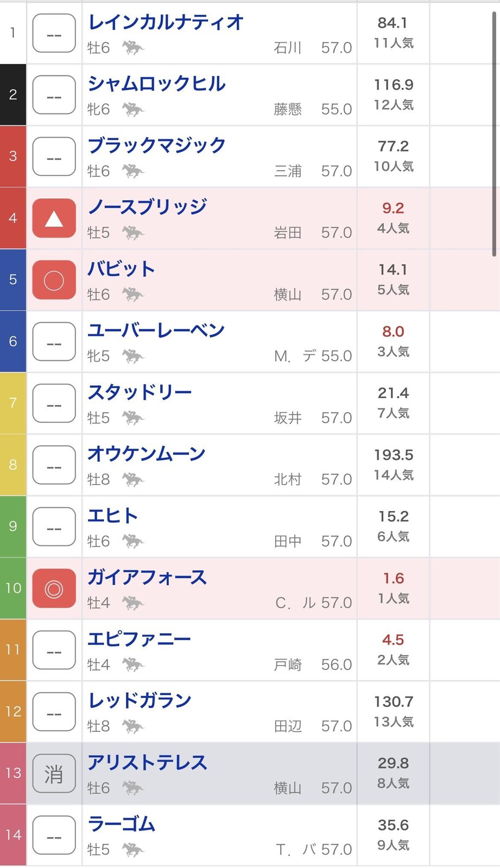500x868 pixels.
Task: Toggle the blank mark box for シャムロックヒル
Action: tap(54, 95)
